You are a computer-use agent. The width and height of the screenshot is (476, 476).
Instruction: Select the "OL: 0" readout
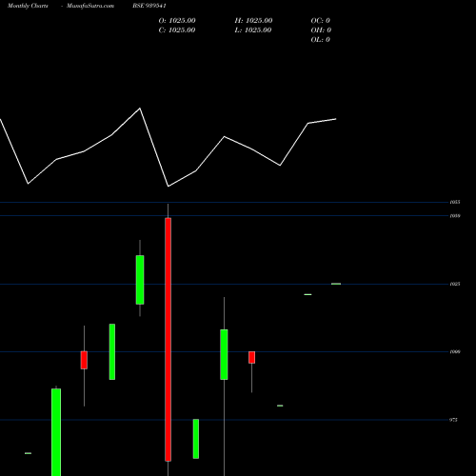(x=321, y=40)
